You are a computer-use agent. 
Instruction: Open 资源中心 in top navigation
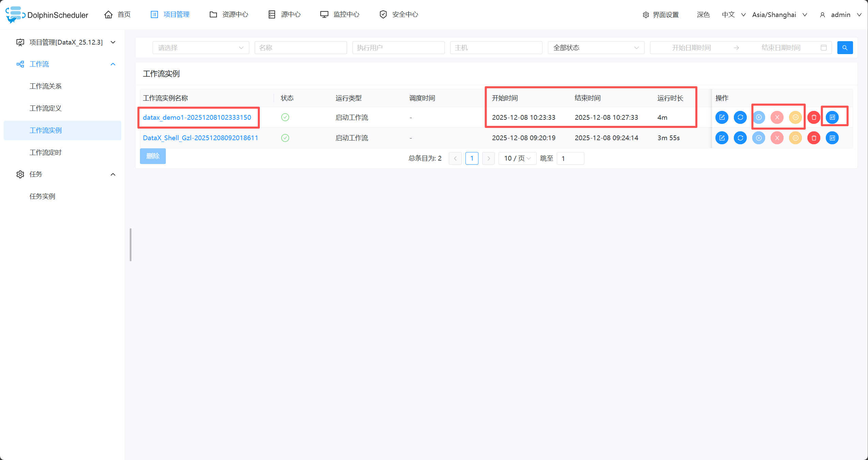pos(229,14)
